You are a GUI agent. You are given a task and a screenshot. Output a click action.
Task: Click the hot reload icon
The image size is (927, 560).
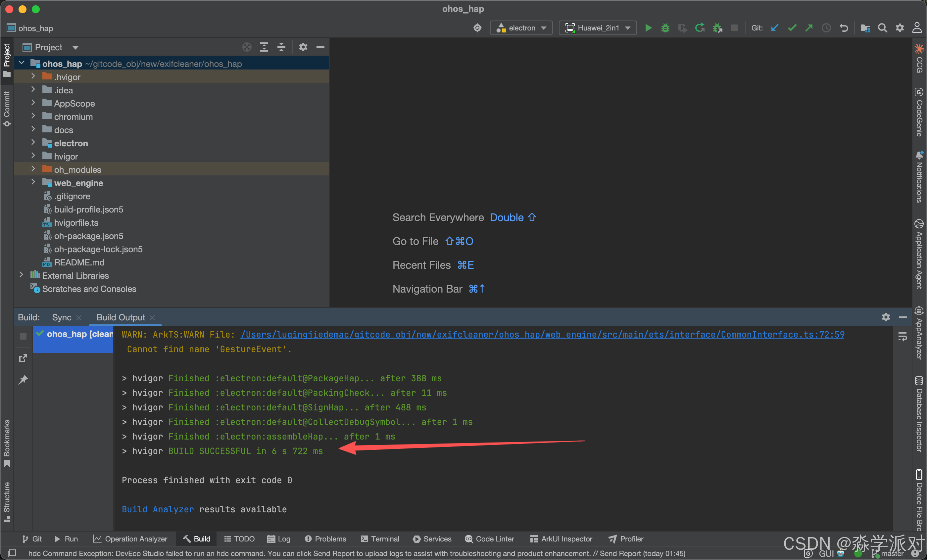(x=700, y=28)
